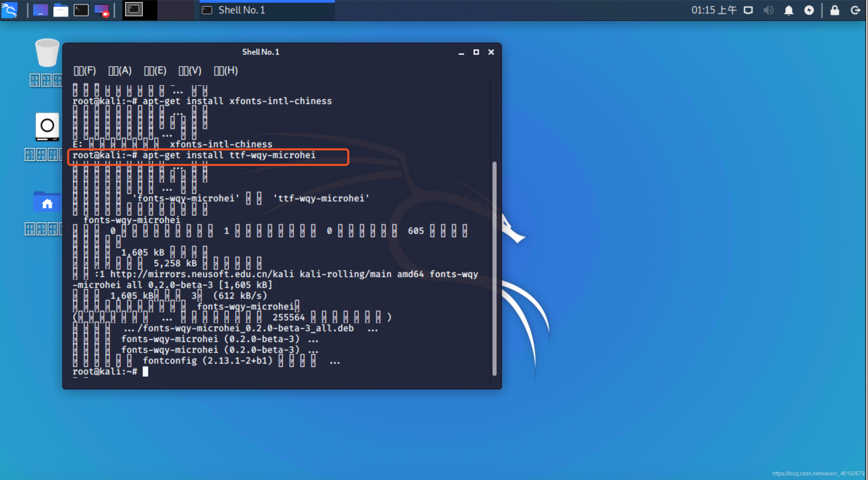Select the trash can desktop icon
868x480 pixels.
pyautogui.click(x=47, y=53)
